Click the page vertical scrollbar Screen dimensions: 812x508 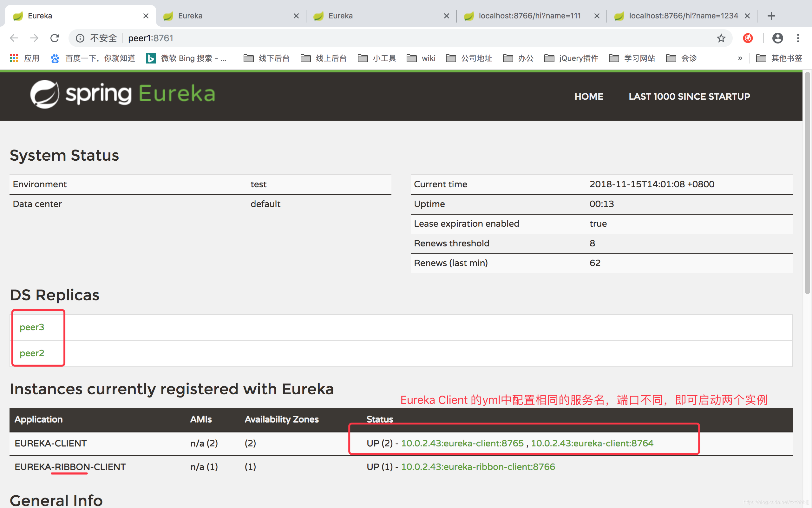pos(807,183)
